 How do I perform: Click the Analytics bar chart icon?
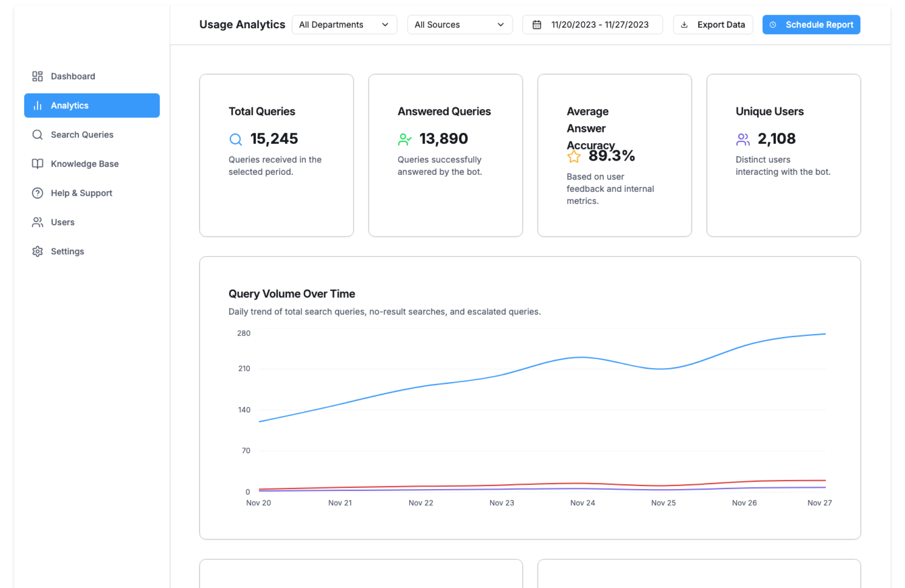pos(37,106)
